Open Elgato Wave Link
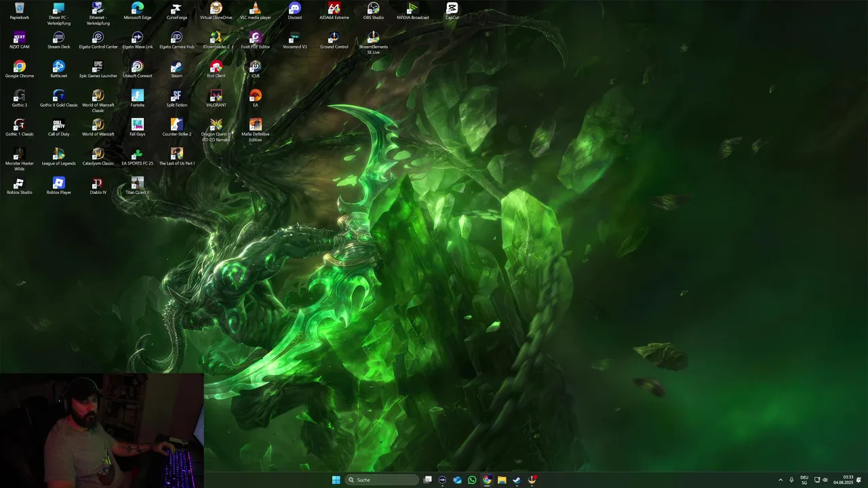This screenshot has height=488, width=868. click(138, 40)
